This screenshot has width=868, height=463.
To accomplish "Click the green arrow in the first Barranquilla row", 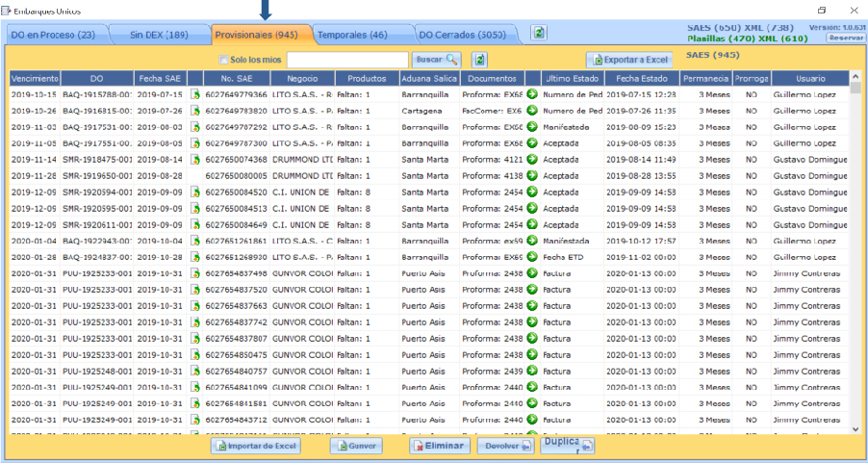I will (531, 94).
